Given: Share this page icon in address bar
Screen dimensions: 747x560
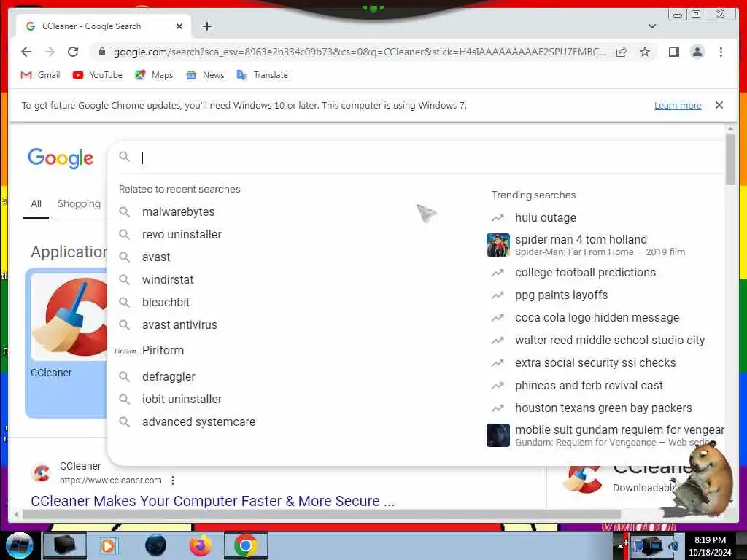Looking at the screenshot, I should (622, 52).
